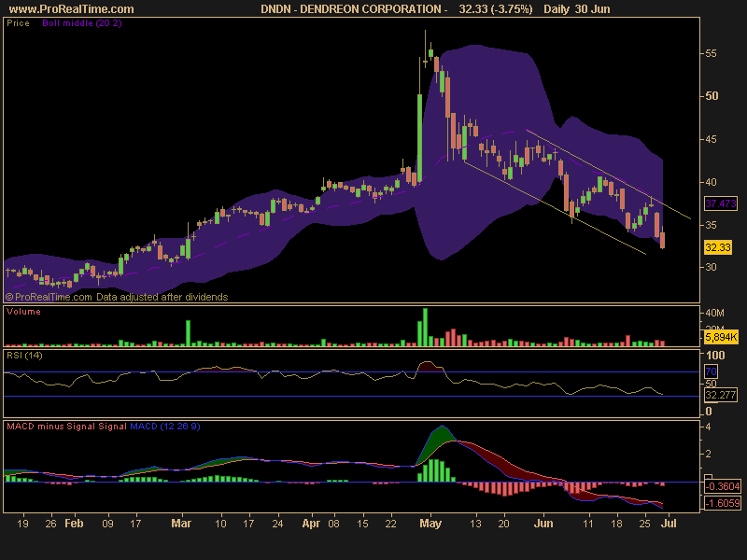Click the Data adjusted after dividends notice

[162, 297]
